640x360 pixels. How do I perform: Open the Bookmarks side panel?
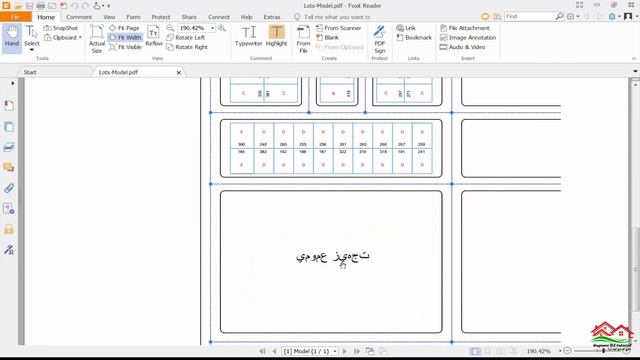(9, 106)
